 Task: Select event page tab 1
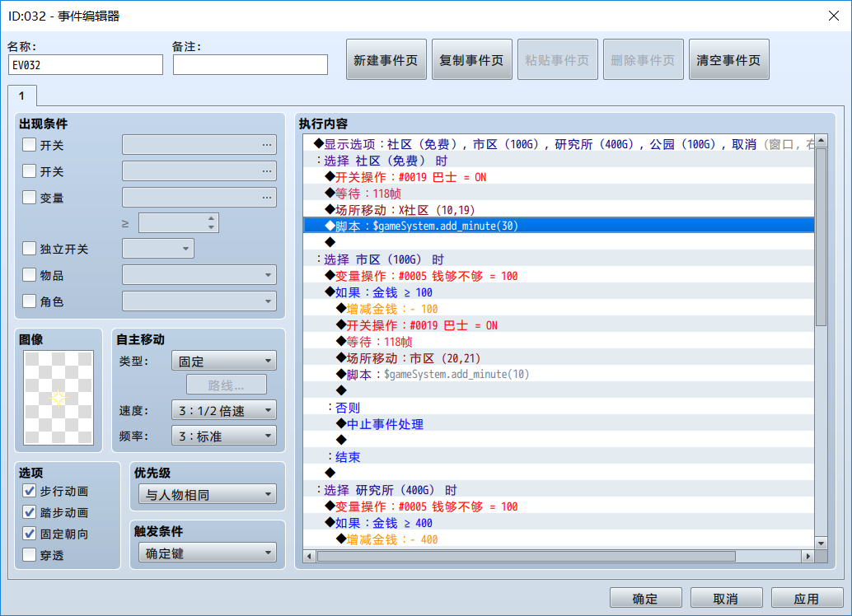(x=21, y=96)
